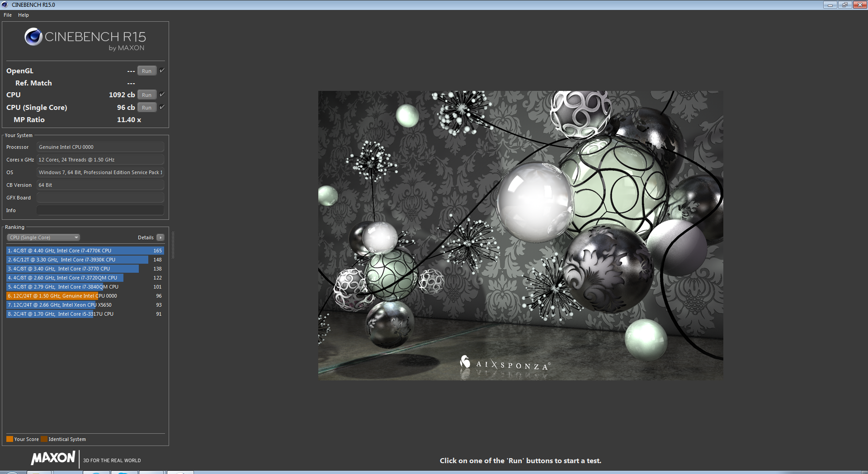Click the MAXON logo at the bottom
This screenshot has width=868, height=474.
point(53,458)
